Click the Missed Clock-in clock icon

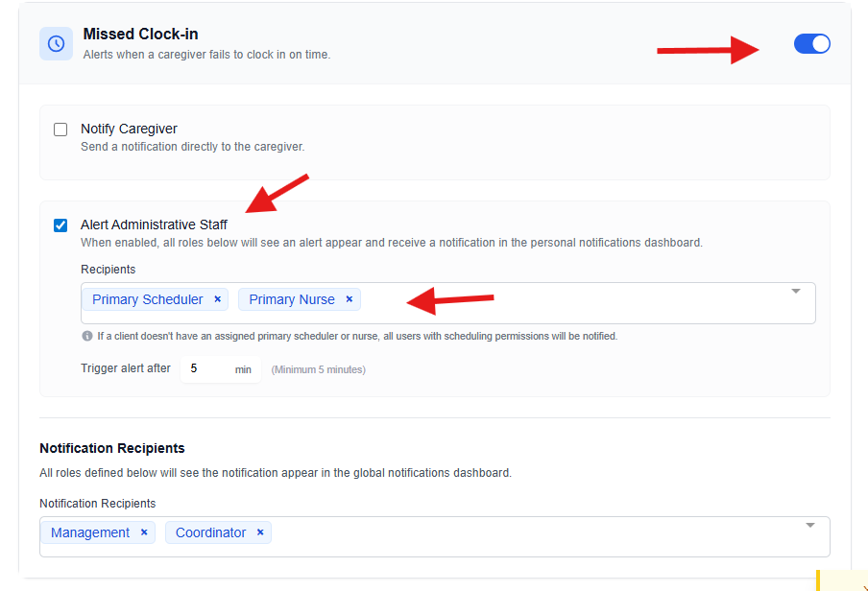click(56, 43)
